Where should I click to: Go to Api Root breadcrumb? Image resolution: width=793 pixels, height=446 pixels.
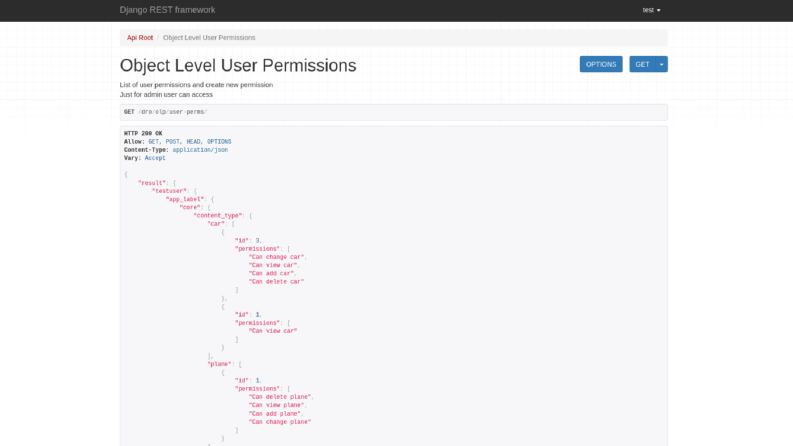coord(140,38)
